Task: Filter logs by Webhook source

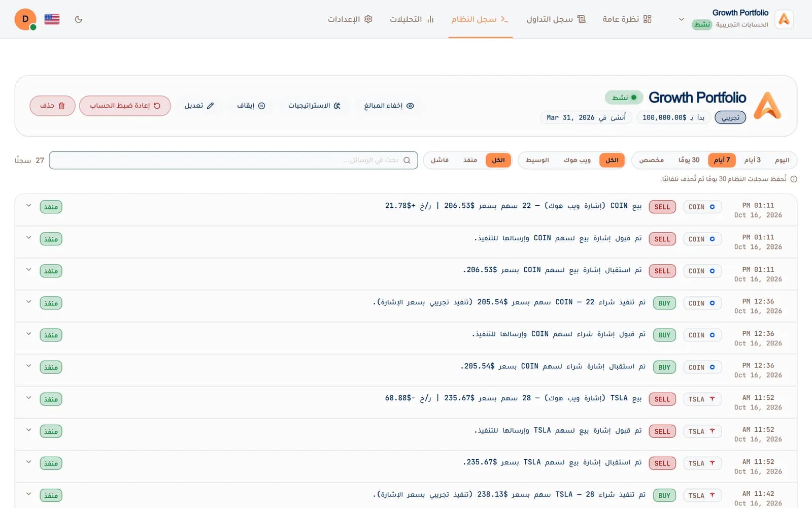Action: click(577, 160)
